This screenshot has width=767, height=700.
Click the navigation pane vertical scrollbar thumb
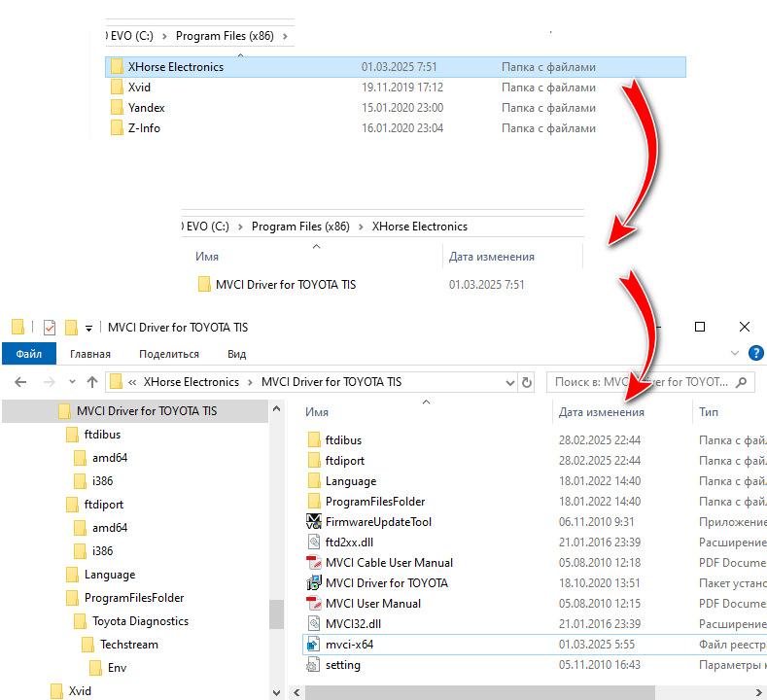click(x=276, y=613)
